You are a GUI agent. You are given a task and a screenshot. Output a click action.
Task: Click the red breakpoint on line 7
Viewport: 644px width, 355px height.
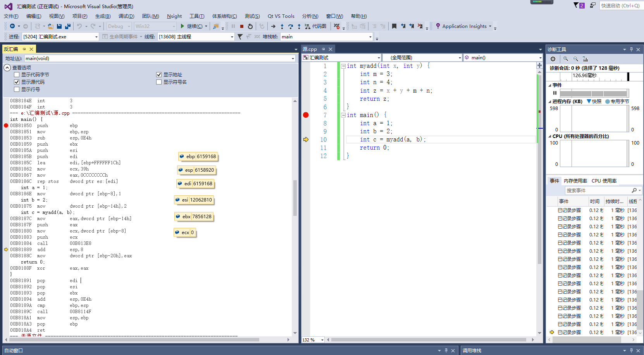306,115
